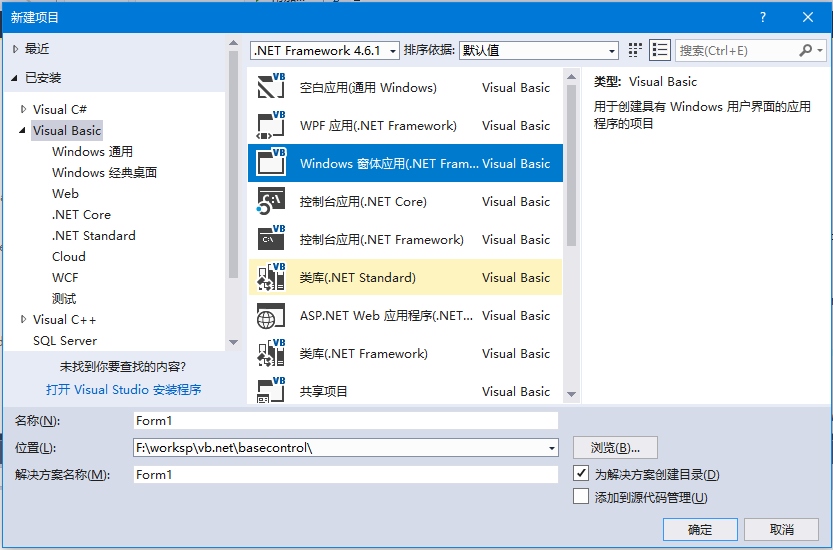Viewport: 833px width, 550px height.
Task: Click the 取消 button
Action: [x=781, y=529]
